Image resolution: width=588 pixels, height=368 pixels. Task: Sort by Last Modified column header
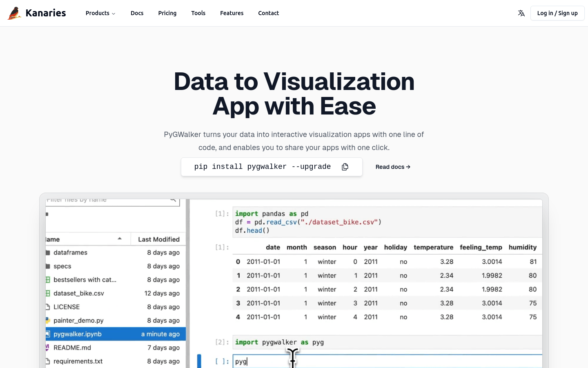point(158,239)
